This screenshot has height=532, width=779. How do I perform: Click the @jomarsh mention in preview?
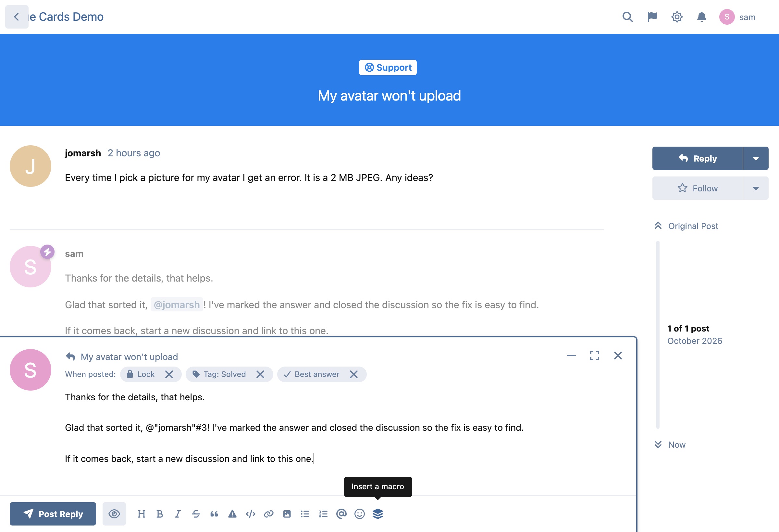click(177, 305)
